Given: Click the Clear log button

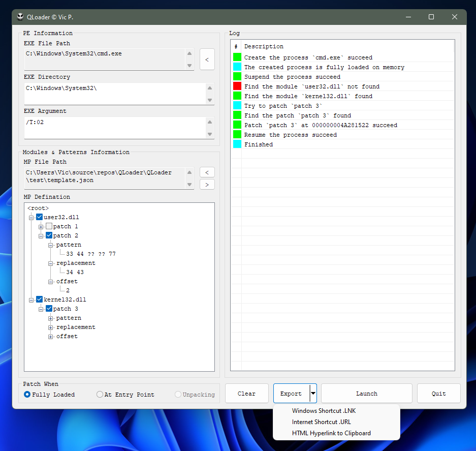Looking at the screenshot, I should [246, 393].
